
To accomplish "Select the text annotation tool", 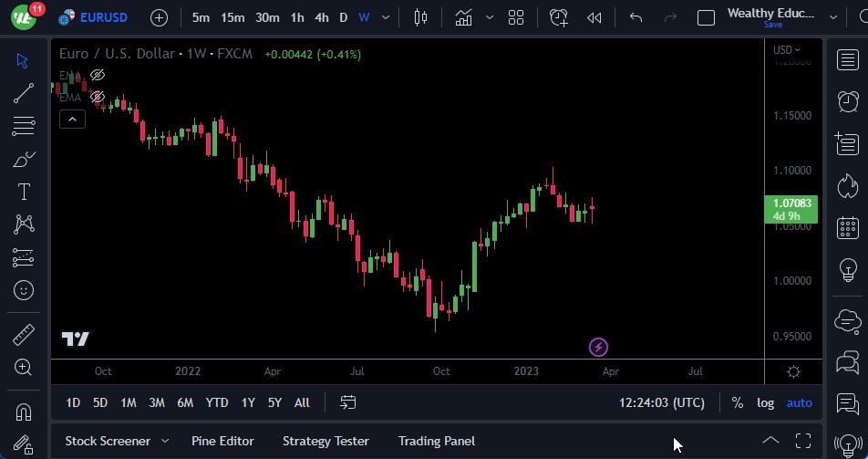I will [x=24, y=192].
